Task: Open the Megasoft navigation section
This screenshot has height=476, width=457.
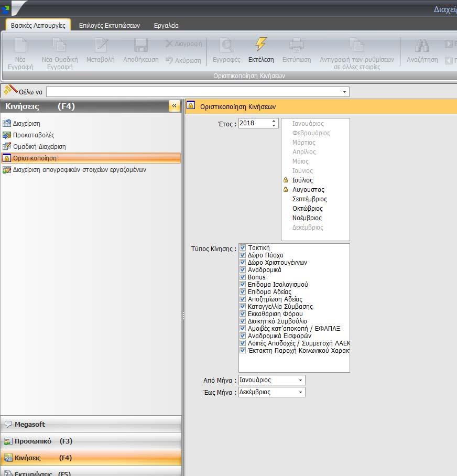Action: (91, 424)
